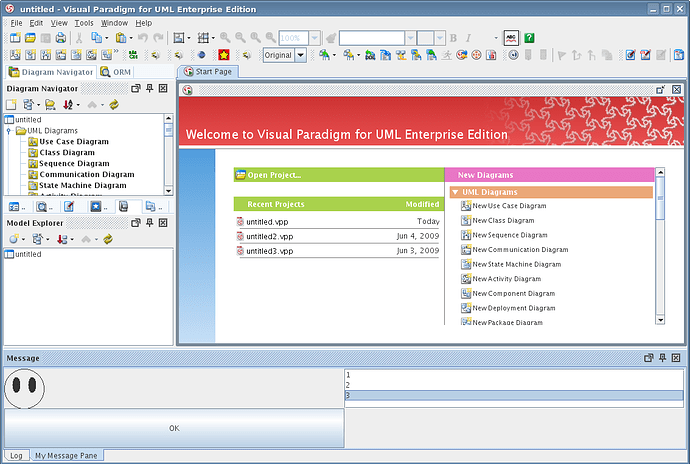Open the Window menu
Image resolution: width=690 pixels, height=464 pixels.
click(114, 23)
